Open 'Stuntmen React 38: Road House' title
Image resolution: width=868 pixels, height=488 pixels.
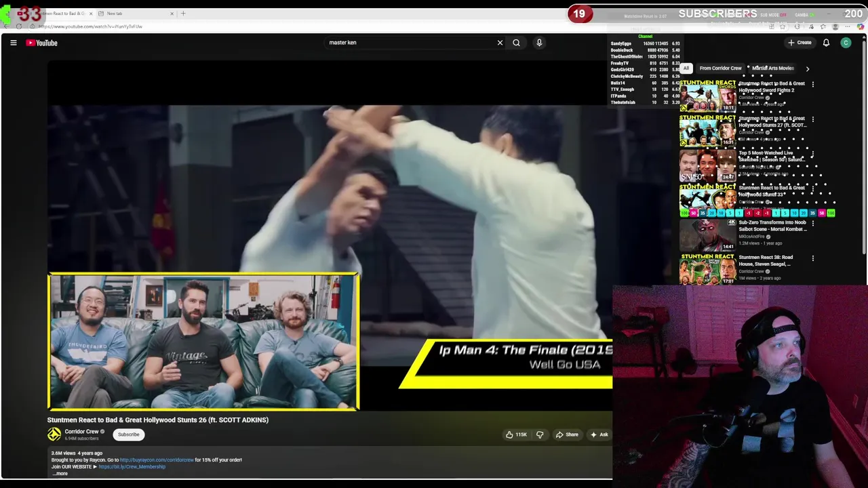click(766, 260)
